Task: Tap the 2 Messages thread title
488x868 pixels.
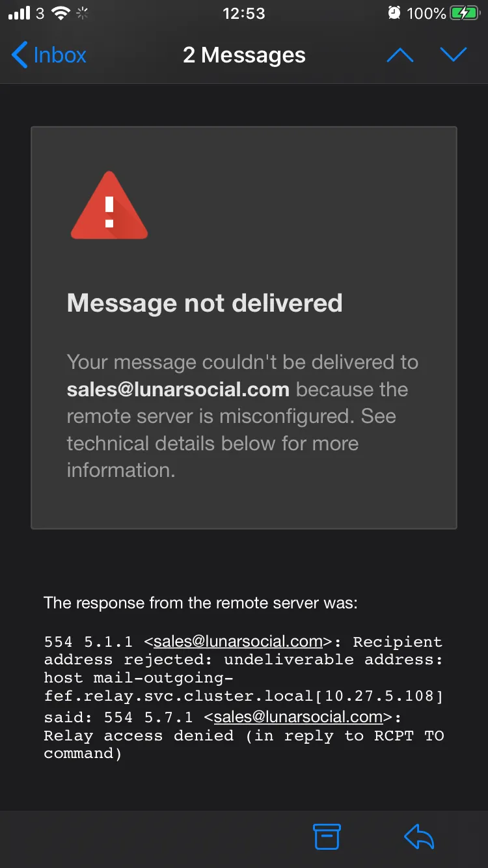Action: click(x=244, y=55)
